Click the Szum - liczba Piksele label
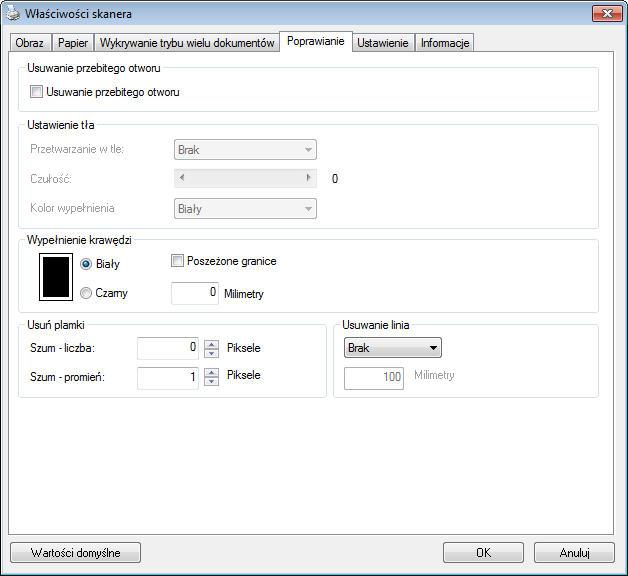 (x=244, y=348)
